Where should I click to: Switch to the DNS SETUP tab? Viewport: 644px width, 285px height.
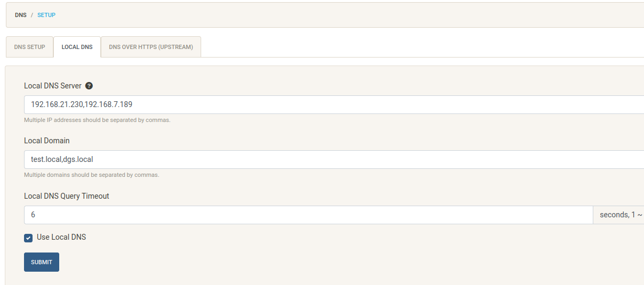pos(30,47)
